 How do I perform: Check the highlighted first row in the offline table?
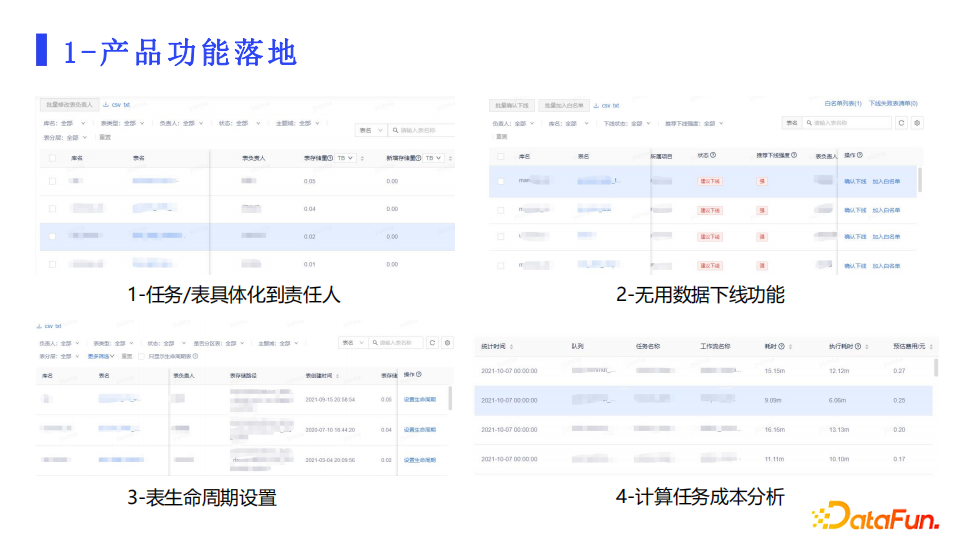coord(501,182)
